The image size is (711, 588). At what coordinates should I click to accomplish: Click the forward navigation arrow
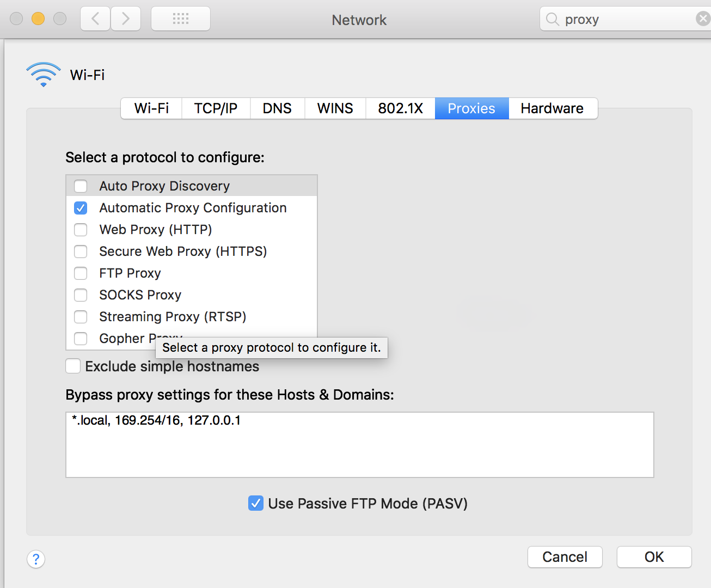[x=125, y=18]
